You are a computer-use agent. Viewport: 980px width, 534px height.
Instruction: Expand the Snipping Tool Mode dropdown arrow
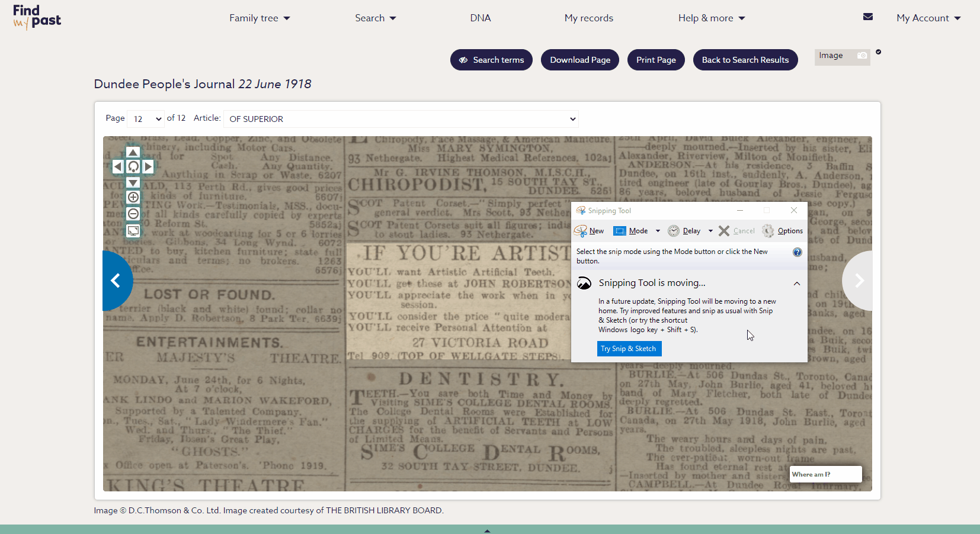click(658, 231)
